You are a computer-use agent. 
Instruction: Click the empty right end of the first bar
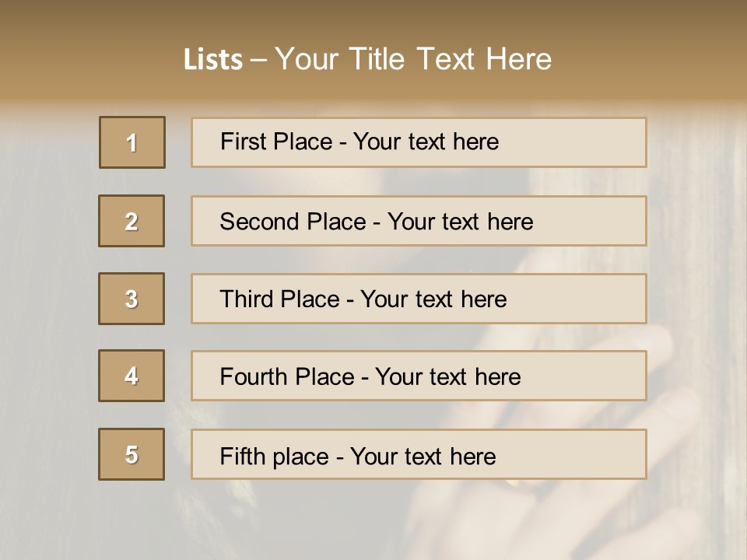click(591, 142)
